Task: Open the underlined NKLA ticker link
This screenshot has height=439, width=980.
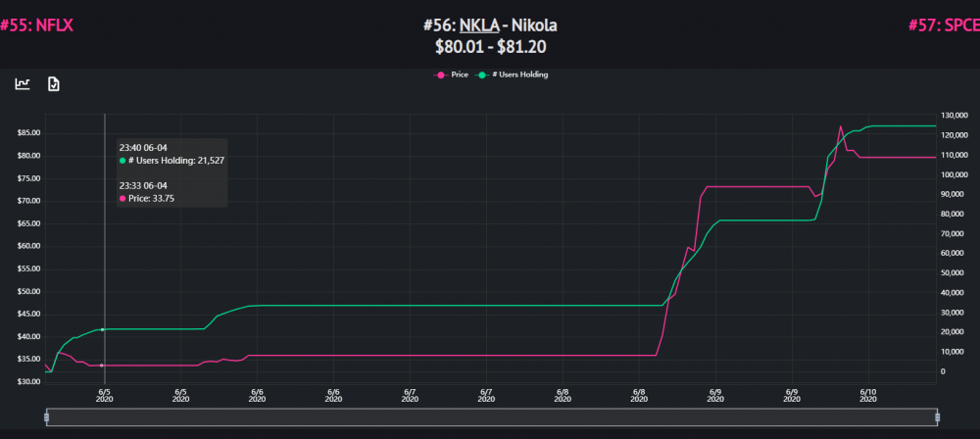Action: (x=479, y=25)
